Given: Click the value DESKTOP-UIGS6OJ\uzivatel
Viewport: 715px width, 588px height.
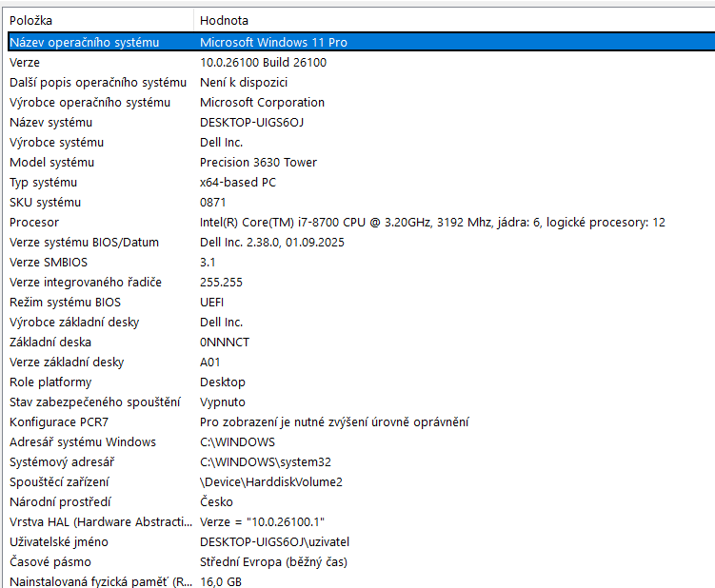Looking at the screenshot, I should point(274,542).
